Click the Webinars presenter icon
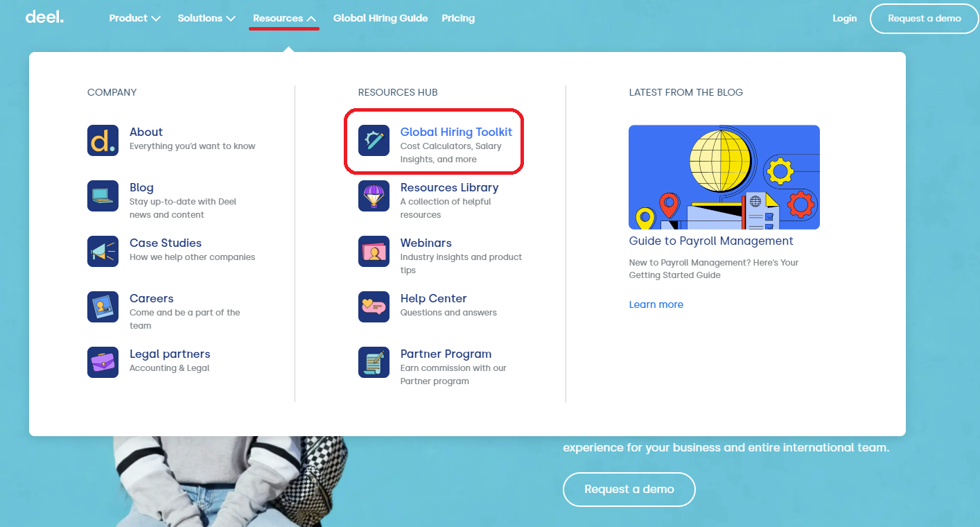This screenshot has height=527, width=980. tap(374, 251)
